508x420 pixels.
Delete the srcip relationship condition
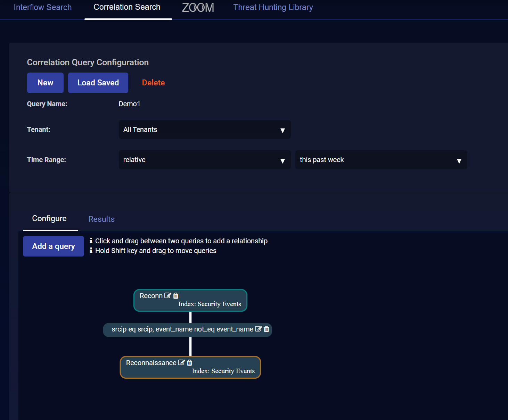click(x=267, y=329)
